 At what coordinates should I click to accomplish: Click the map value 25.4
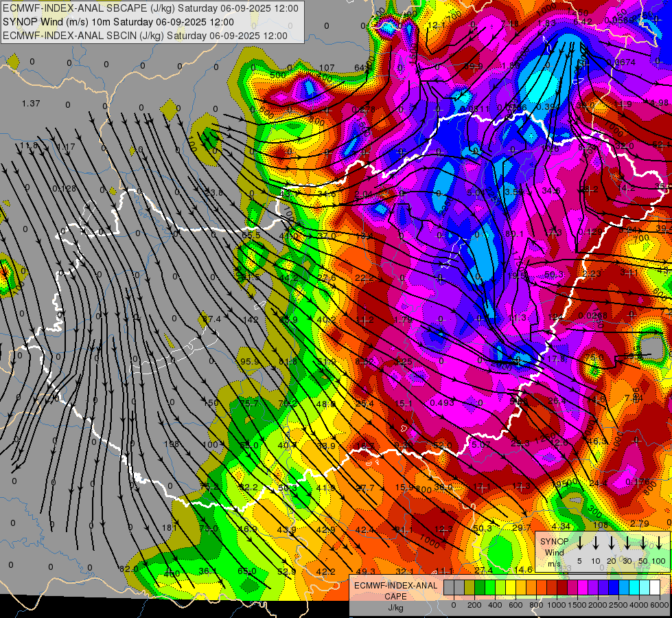[364, 403]
